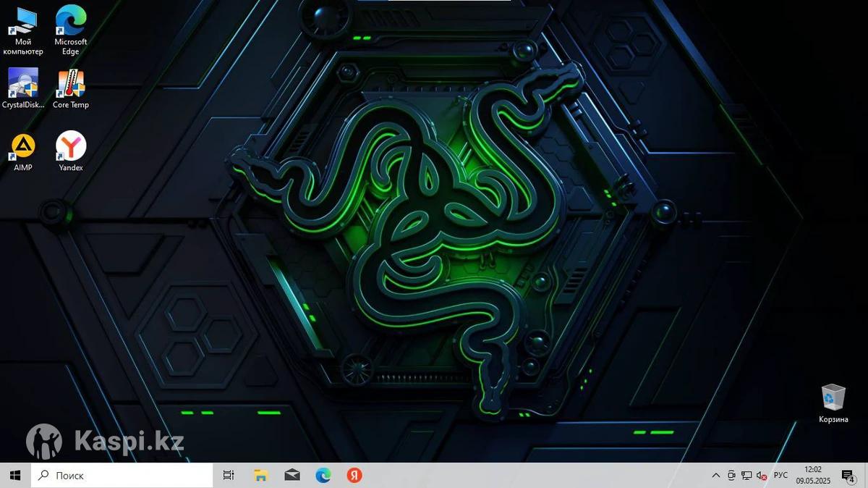This screenshot has width=868, height=488.
Task: Switch the РУС input language indicator
Action: (780, 476)
